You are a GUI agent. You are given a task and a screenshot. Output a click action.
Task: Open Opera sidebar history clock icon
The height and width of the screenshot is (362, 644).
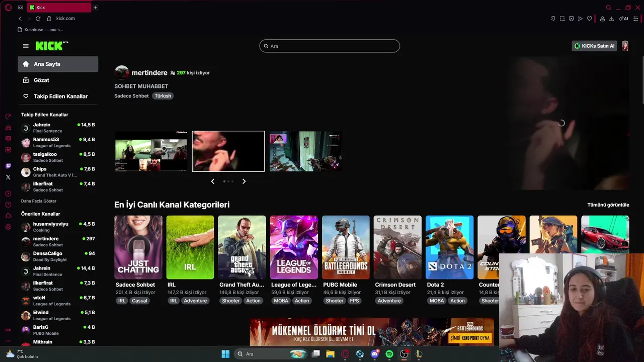click(8, 205)
